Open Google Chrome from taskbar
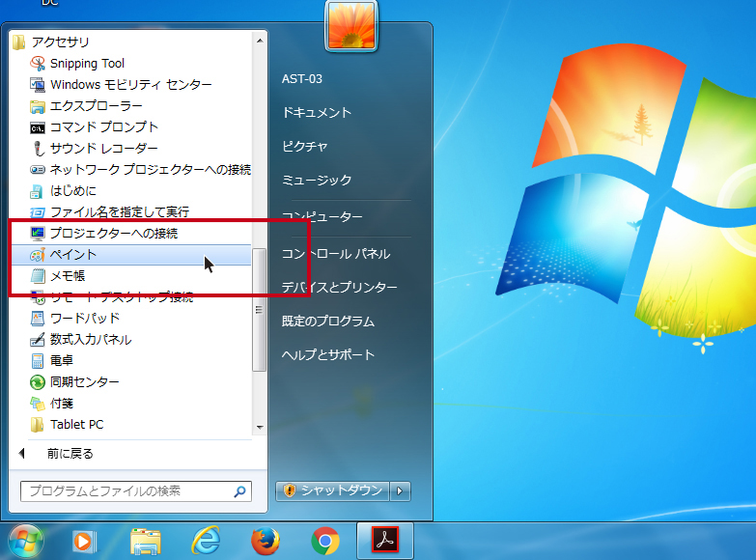 (325, 542)
